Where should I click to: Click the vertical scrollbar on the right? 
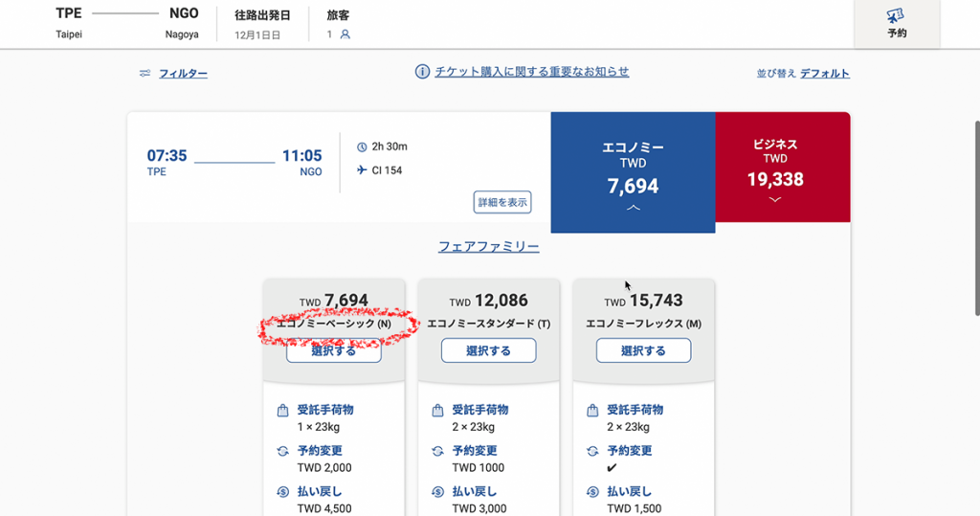pyautogui.click(x=974, y=220)
